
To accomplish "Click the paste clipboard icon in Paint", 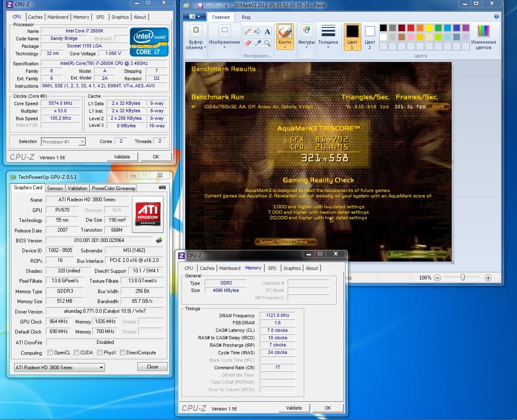I will coord(196,31).
